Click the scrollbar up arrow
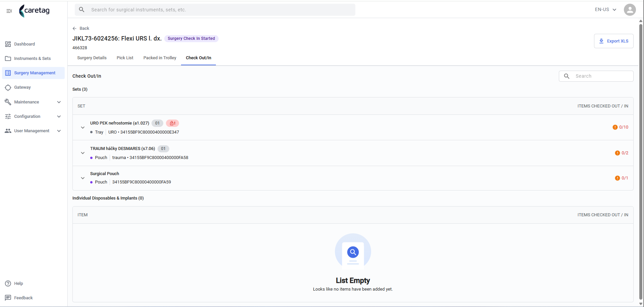Screen dimensions: 644x307 (x=641, y=21)
